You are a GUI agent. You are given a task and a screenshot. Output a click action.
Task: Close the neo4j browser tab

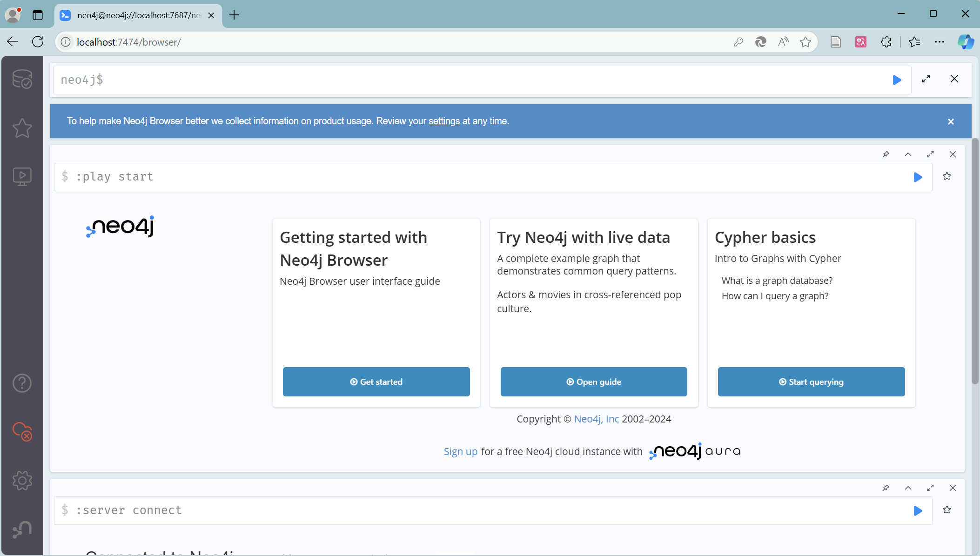[x=211, y=15]
